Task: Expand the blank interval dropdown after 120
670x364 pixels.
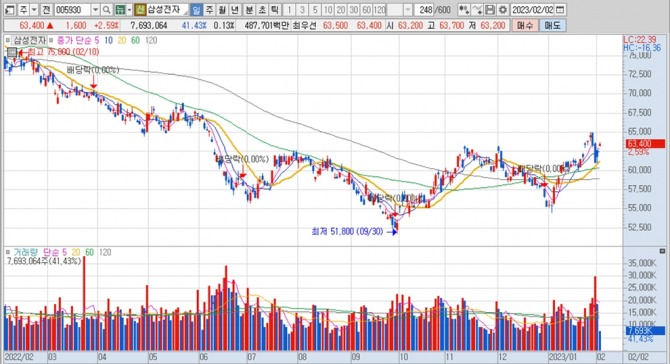Action: click(407, 9)
